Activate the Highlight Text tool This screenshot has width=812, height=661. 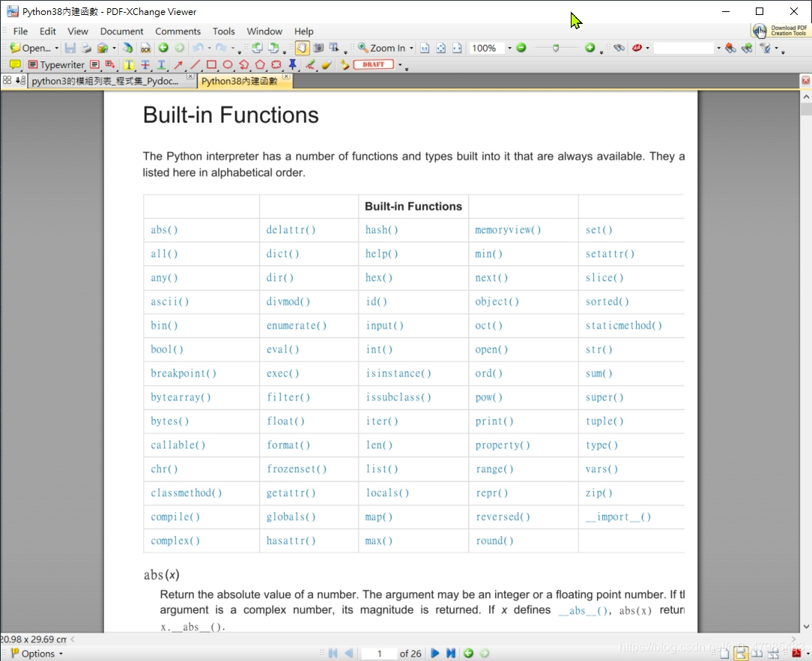(x=128, y=64)
